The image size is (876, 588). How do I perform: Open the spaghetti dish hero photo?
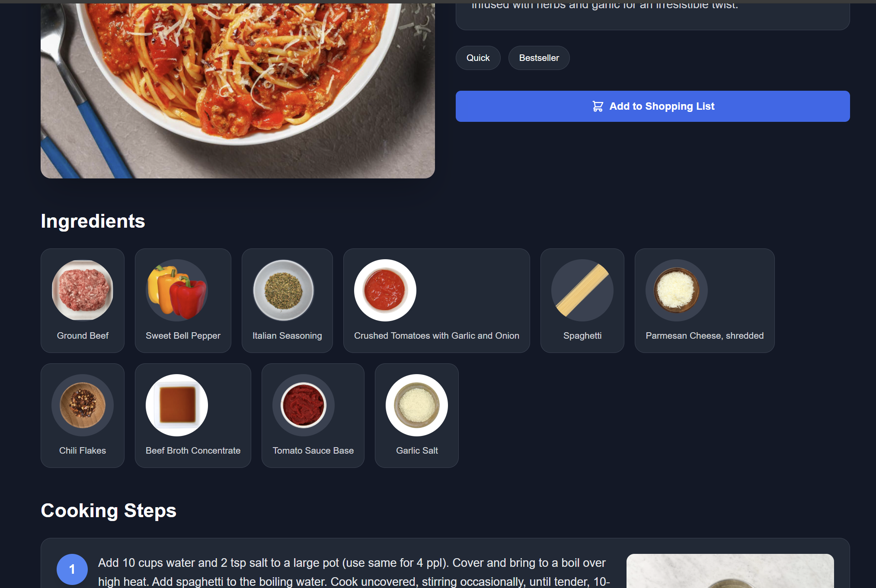pos(238,91)
